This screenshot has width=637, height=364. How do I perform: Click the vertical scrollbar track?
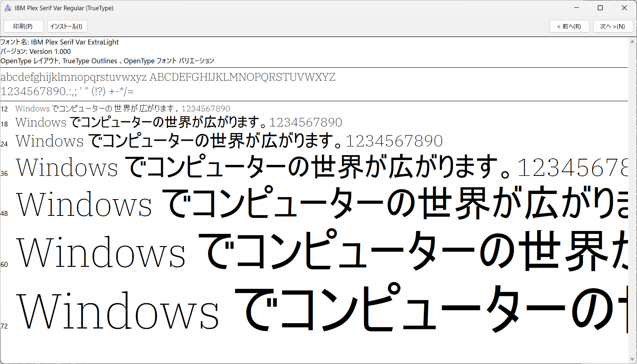point(633,200)
